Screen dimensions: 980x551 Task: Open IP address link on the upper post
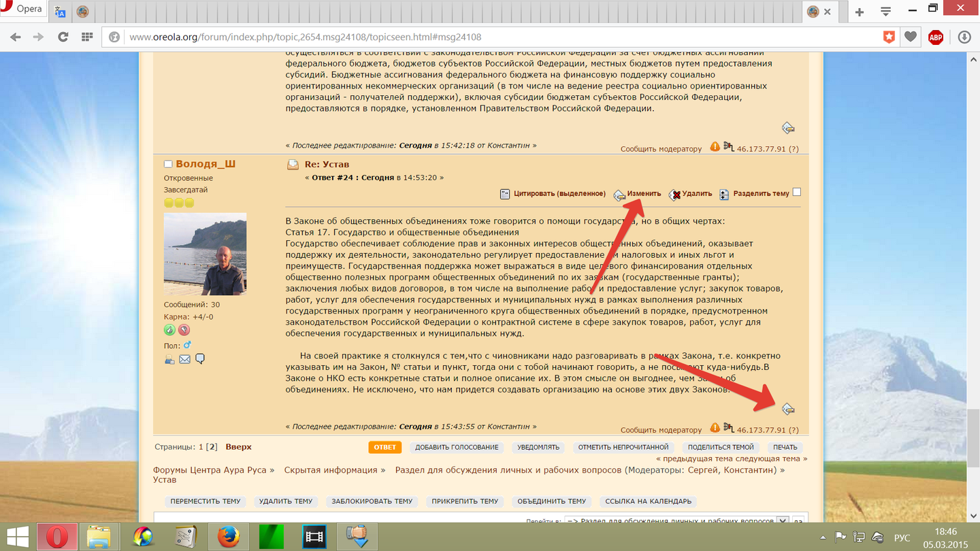pyautogui.click(x=762, y=149)
